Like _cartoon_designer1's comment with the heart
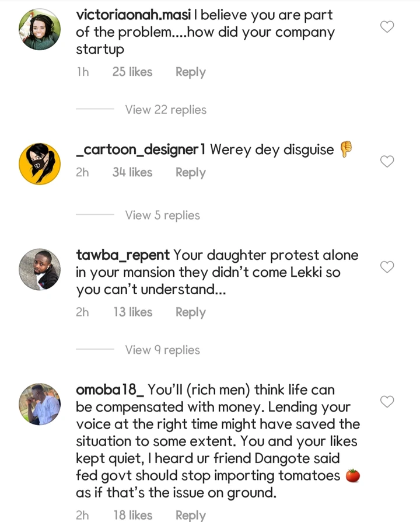420x522 pixels. [387, 161]
